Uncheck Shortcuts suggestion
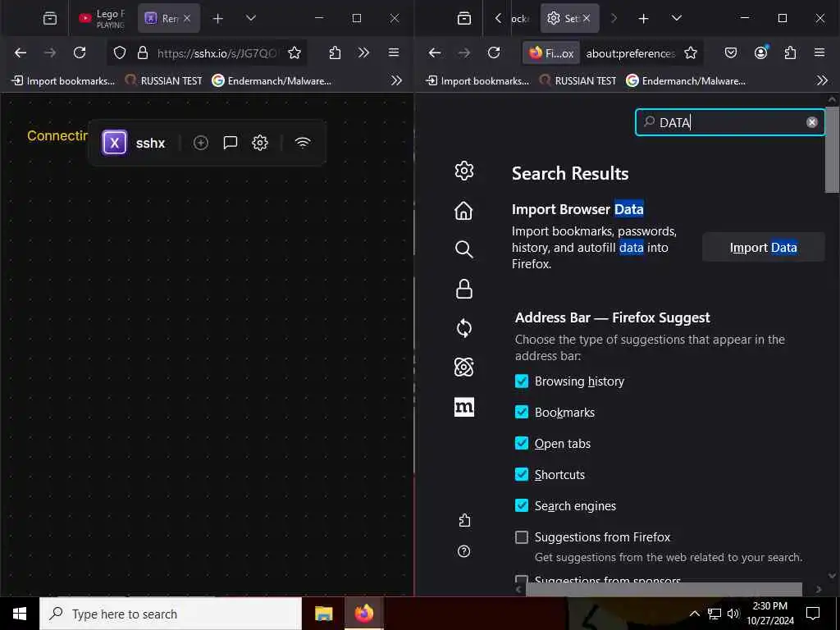 521,474
